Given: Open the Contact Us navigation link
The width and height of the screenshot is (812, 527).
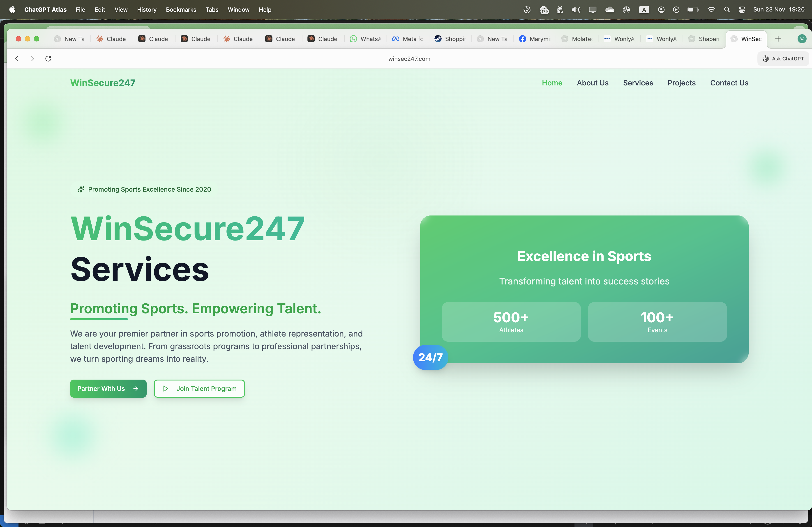Looking at the screenshot, I should click(728, 83).
